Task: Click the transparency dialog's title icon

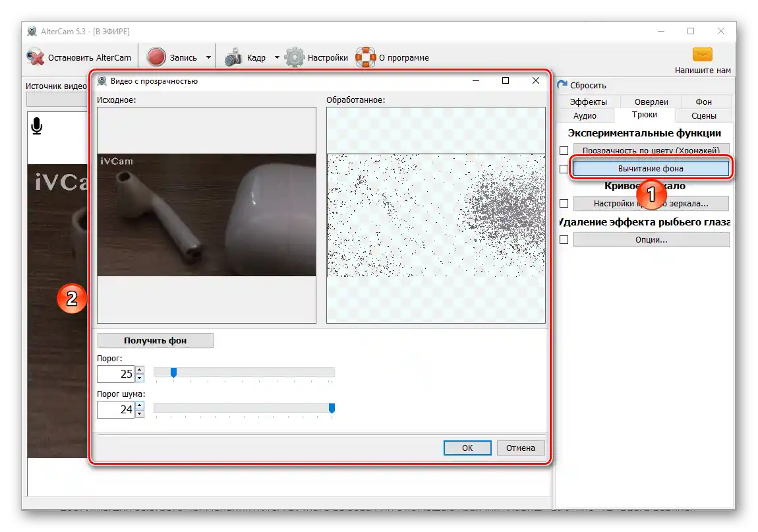Action: point(102,81)
